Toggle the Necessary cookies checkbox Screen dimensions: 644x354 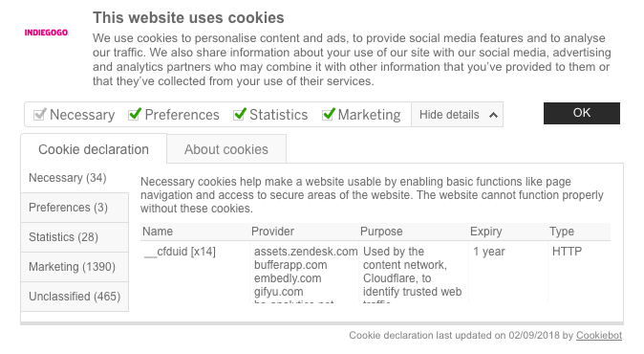39,114
